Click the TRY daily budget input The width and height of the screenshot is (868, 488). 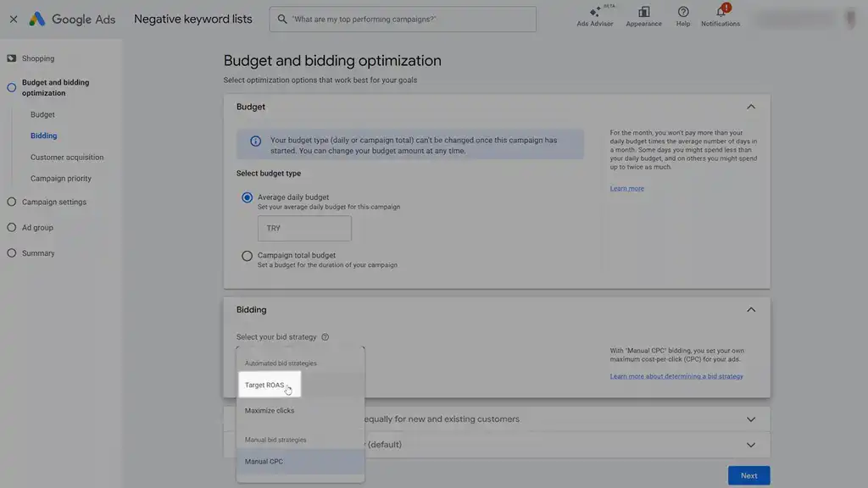[x=304, y=229]
